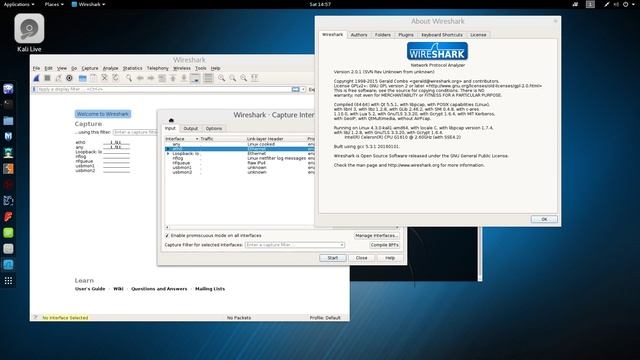The width and height of the screenshot is (640, 360).
Task: Click the go to last packet icon
Action: (x=184, y=78)
